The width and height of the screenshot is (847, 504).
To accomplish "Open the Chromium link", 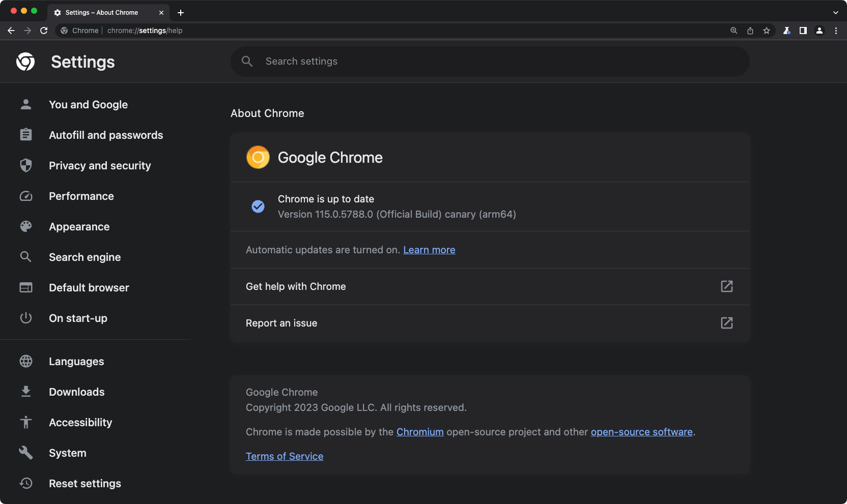I will 420,432.
